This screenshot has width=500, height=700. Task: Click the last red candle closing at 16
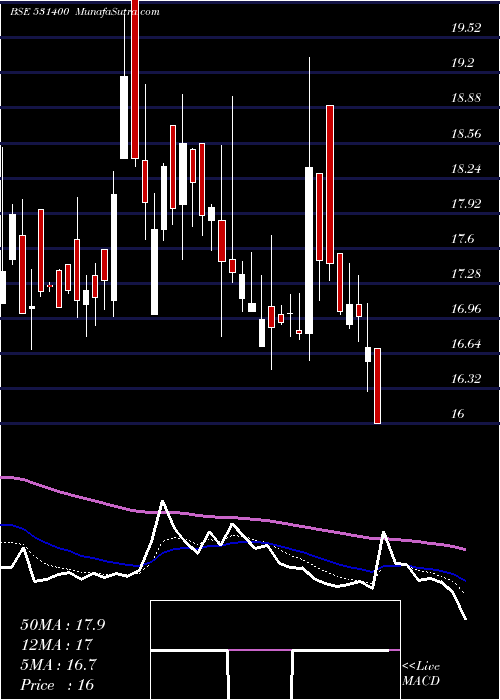coord(377,386)
